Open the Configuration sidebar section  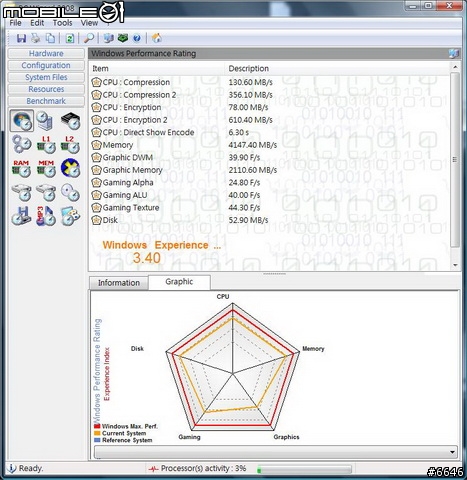[x=46, y=65]
